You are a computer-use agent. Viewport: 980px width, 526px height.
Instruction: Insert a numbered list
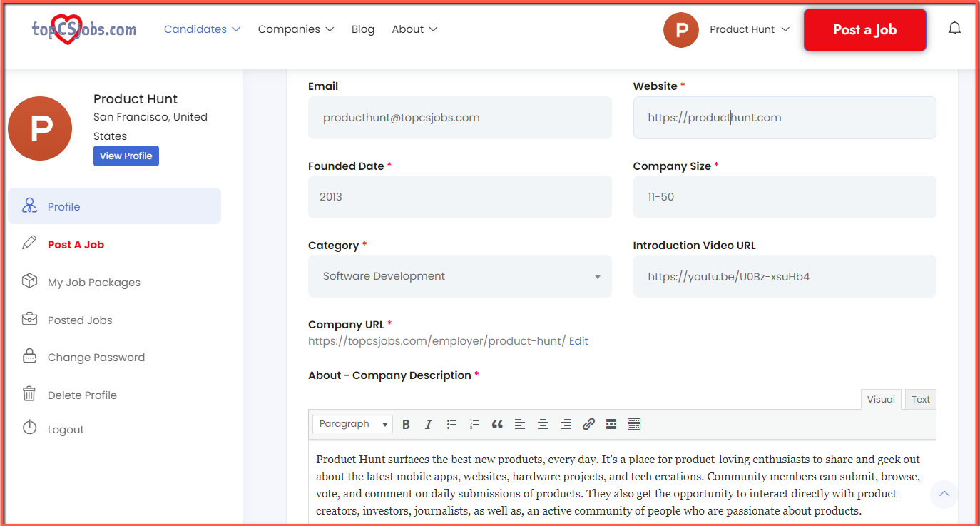point(474,424)
